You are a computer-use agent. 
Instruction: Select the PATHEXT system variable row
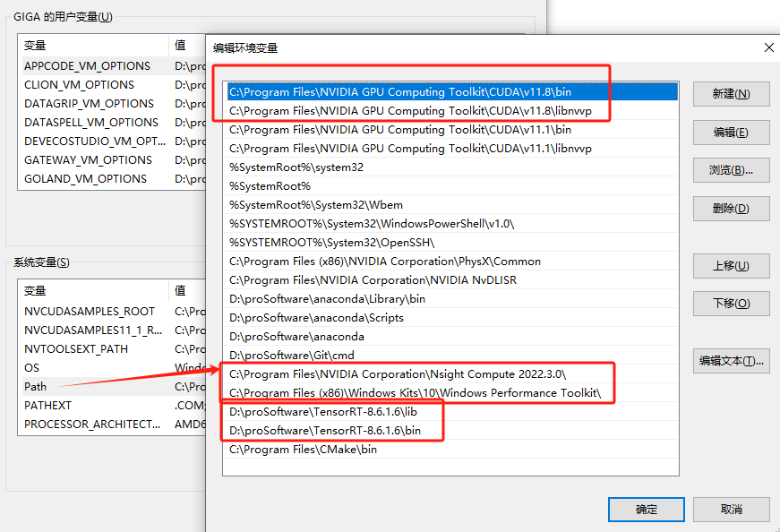point(112,406)
